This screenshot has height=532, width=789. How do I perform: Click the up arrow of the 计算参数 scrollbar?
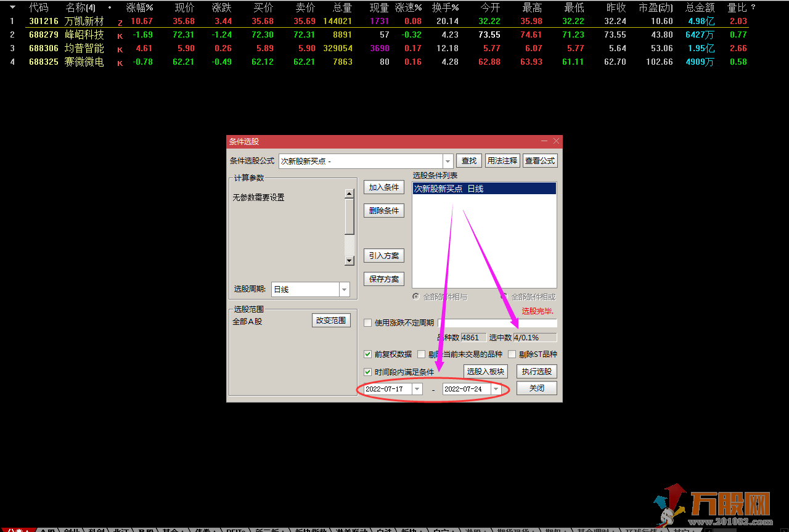tap(350, 194)
